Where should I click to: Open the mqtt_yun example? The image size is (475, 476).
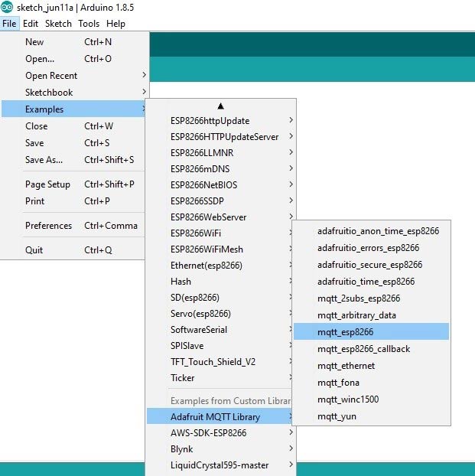pyautogui.click(x=371, y=416)
